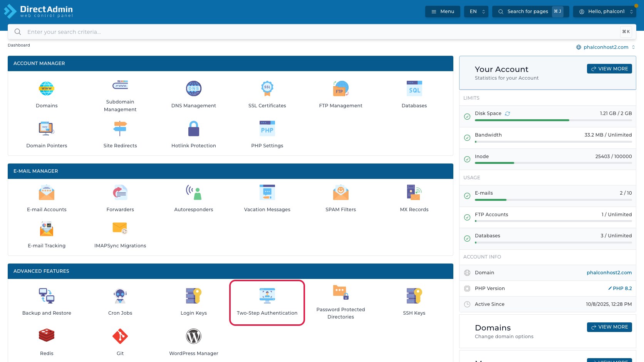
Task: Click the DirectAdmin logo
Action: [38, 11]
